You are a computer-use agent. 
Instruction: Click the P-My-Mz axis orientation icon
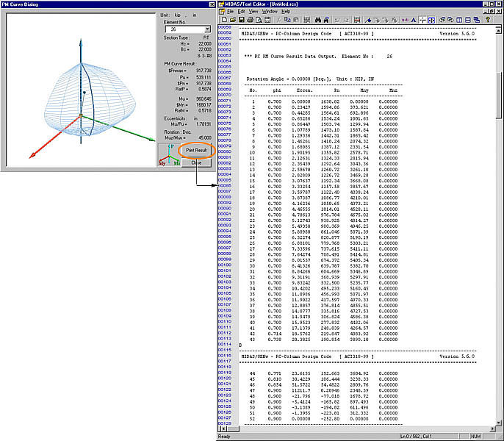pyautogui.click(x=168, y=155)
